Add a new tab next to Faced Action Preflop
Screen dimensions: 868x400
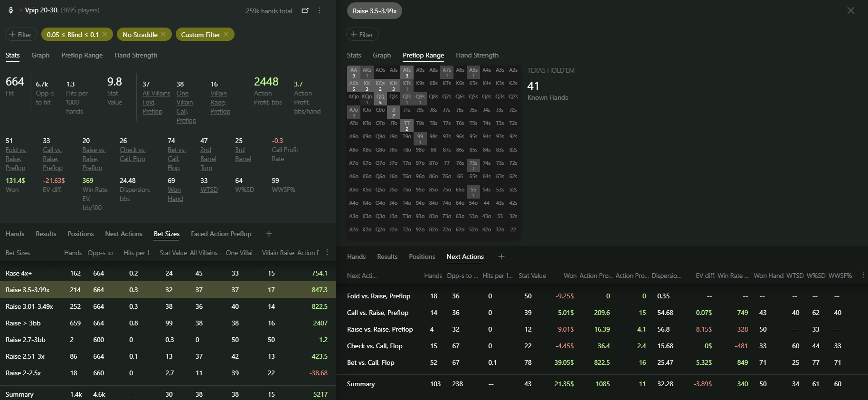click(269, 234)
